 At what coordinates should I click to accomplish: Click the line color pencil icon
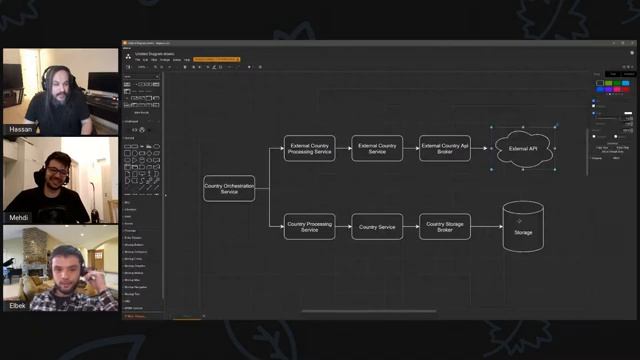pos(214,67)
